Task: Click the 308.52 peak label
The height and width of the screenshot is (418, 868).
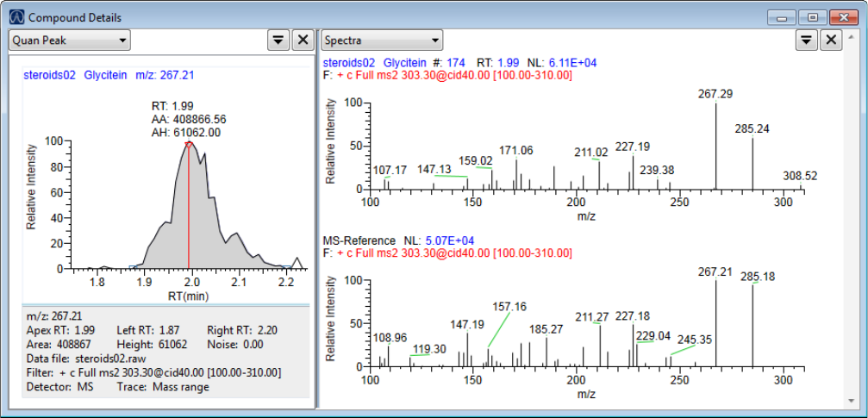Action: tap(800, 176)
